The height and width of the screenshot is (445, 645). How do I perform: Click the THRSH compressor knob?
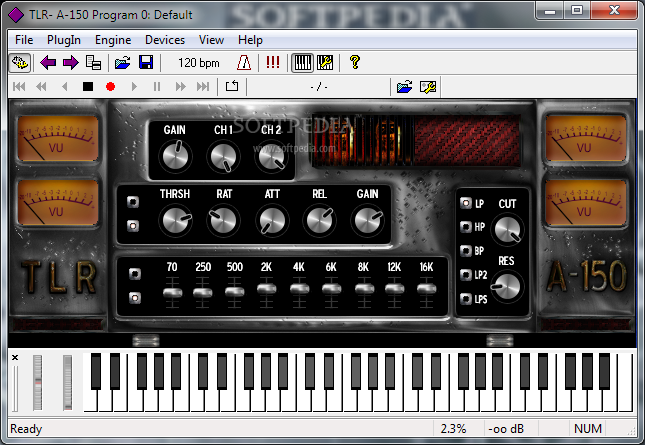point(175,220)
